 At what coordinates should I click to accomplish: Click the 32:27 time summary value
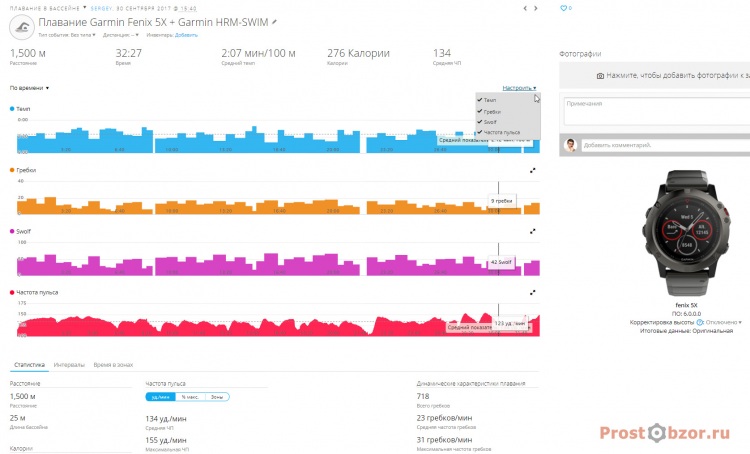point(129,54)
